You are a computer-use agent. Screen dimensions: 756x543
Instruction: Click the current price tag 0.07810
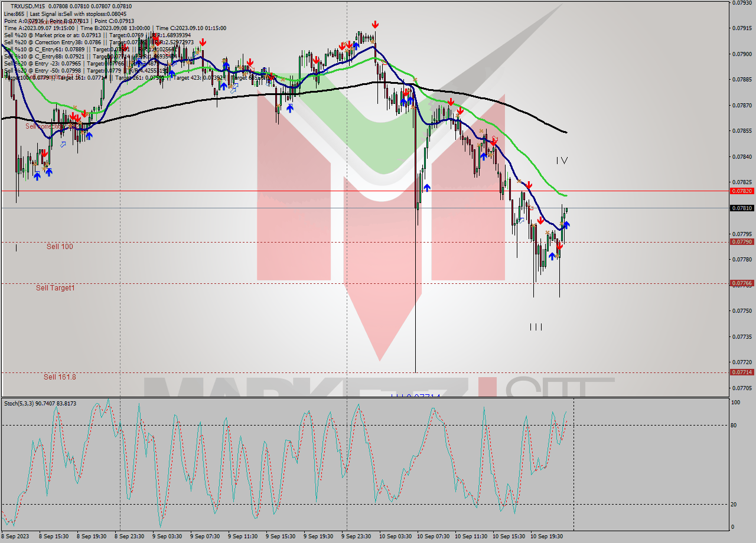[x=742, y=208]
